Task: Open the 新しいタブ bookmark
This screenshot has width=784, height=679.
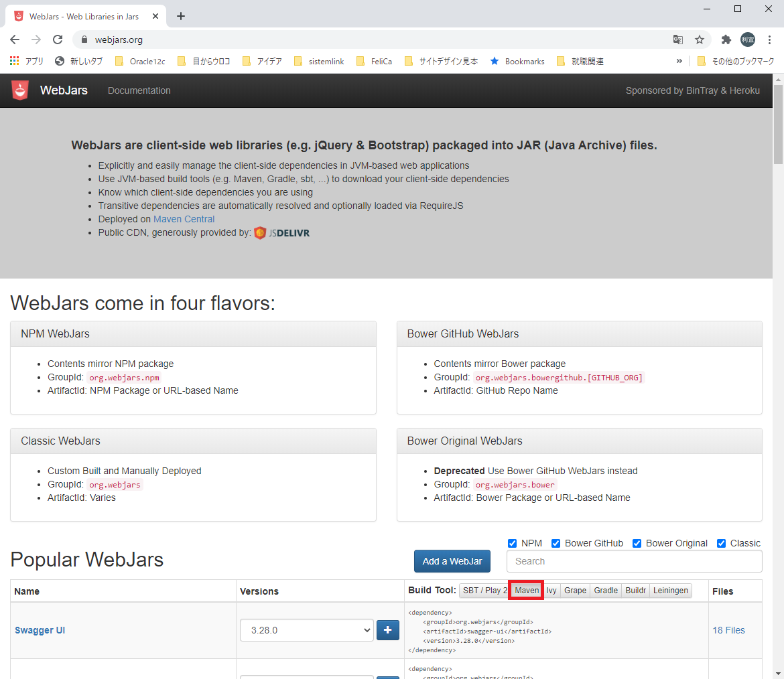Action: pos(79,61)
